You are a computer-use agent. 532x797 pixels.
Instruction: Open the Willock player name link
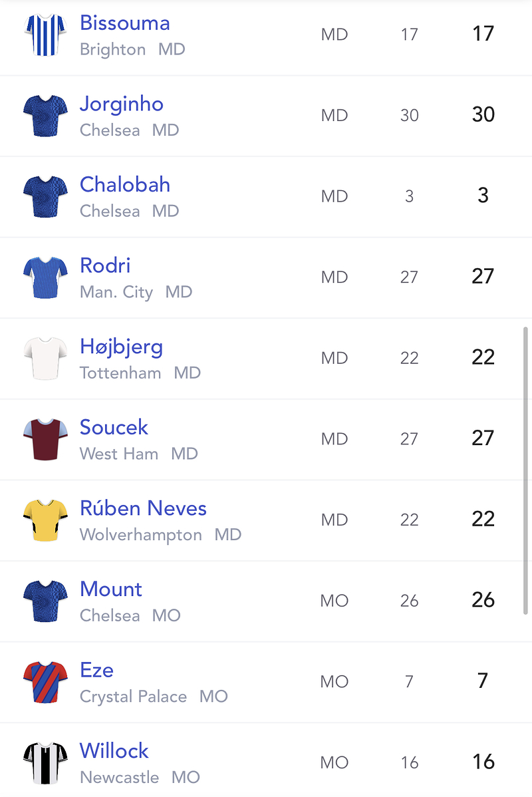[x=114, y=750]
